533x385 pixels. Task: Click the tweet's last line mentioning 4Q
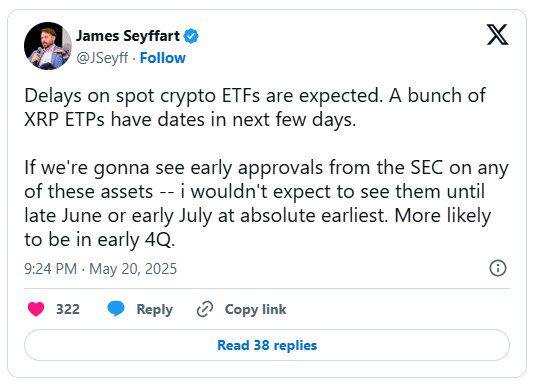(100, 240)
